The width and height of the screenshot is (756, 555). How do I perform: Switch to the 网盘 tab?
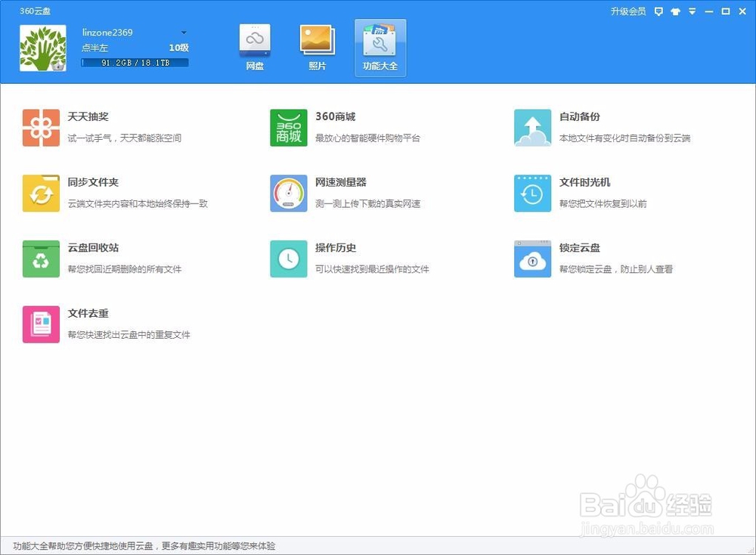(x=255, y=47)
